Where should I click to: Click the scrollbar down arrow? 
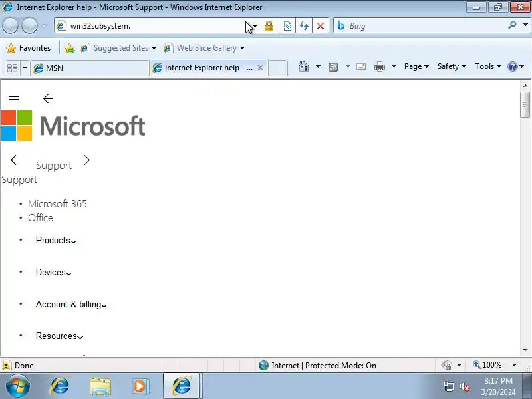(x=525, y=350)
